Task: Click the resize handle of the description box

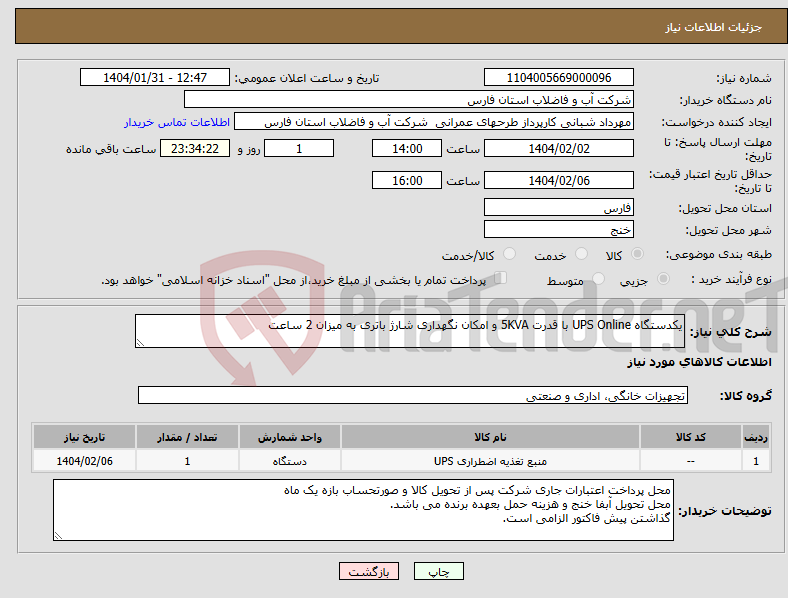Action: click(x=140, y=343)
